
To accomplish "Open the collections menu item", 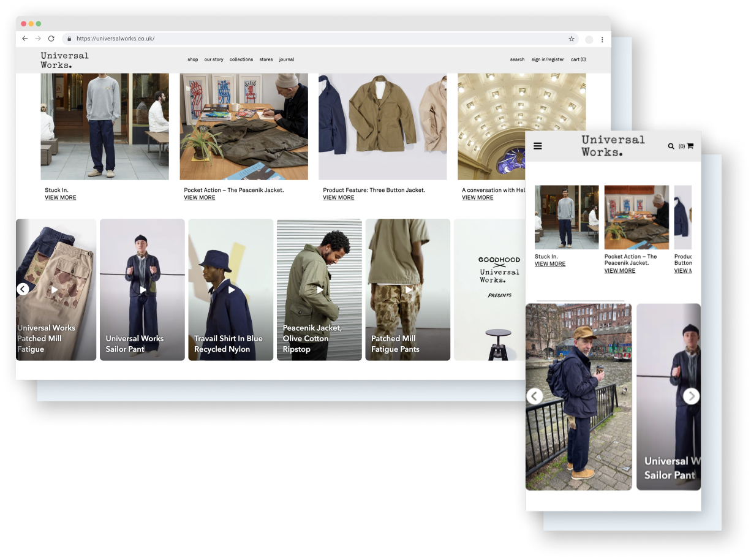I will pos(241,59).
